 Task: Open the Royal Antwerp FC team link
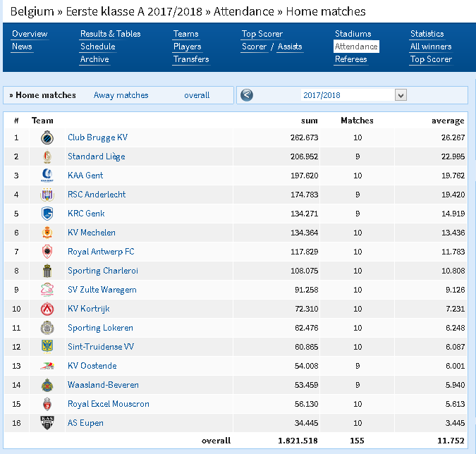pos(101,252)
